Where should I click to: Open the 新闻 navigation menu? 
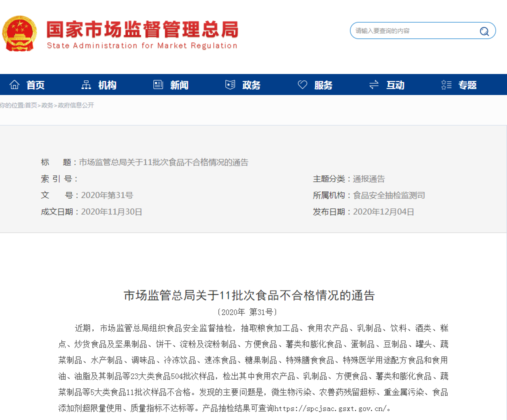point(179,85)
